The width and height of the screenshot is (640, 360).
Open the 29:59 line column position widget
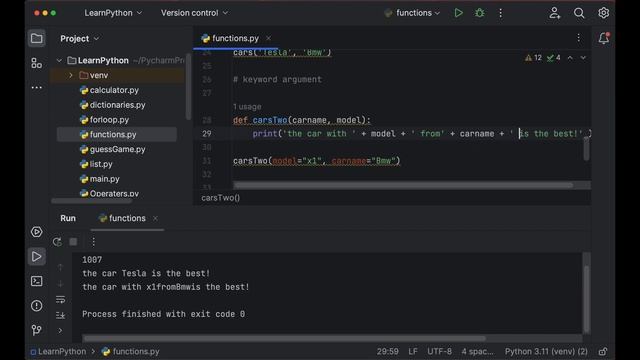click(x=387, y=351)
